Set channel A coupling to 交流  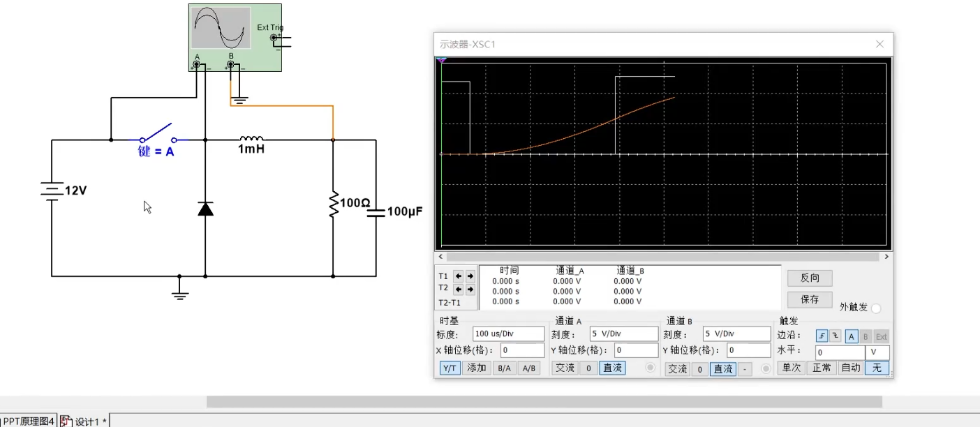[565, 368]
